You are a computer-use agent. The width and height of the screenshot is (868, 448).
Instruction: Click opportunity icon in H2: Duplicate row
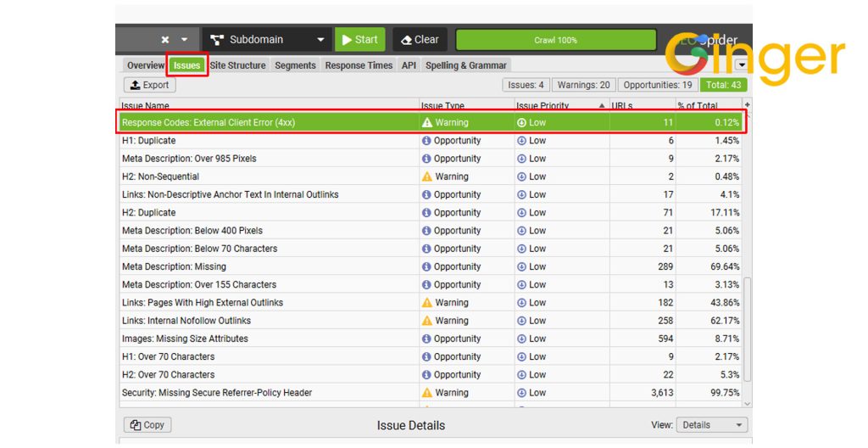[x=426, y=213]
